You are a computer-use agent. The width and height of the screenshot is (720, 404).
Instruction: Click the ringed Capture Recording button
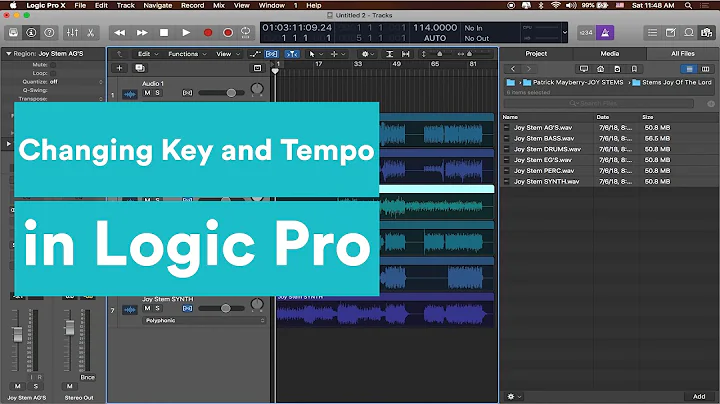tap(227, 33)
